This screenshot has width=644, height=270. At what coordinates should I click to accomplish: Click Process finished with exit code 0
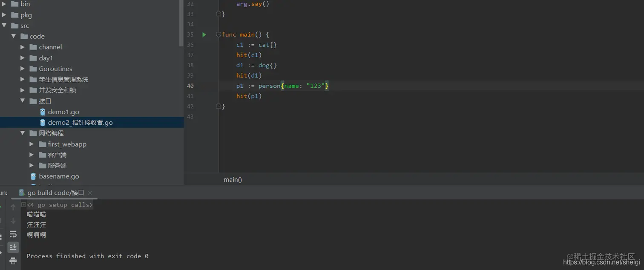pyautogui.click(x=87, y=256)
